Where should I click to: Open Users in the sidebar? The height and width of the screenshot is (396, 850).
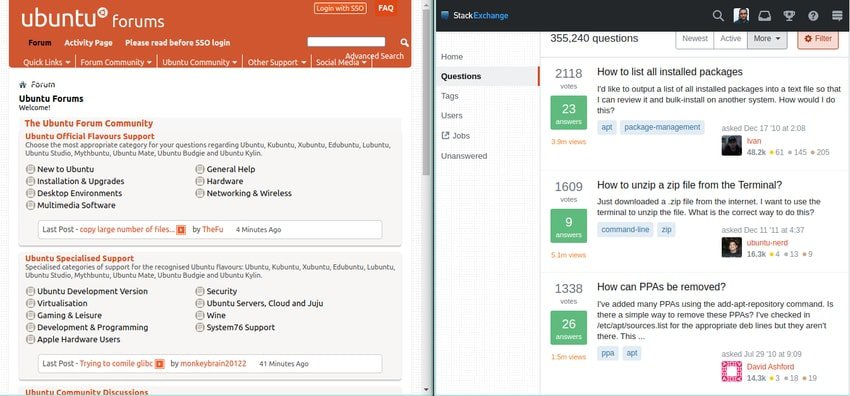(x=452, y=115)
